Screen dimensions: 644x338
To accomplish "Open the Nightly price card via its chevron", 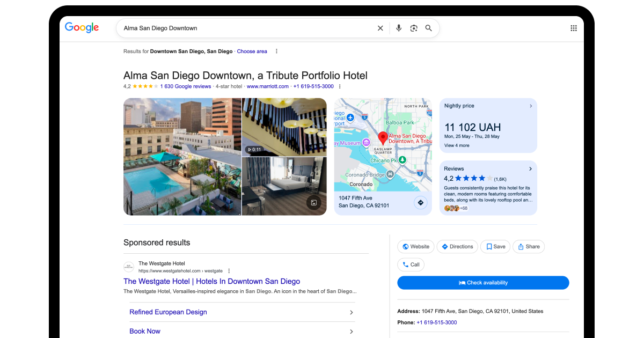I will 530,106.
